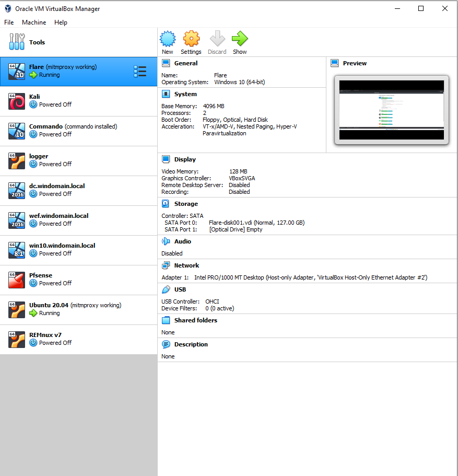Open the Shared folders settings header link
Screen dimensions: 458x476
tap(196, 320)
